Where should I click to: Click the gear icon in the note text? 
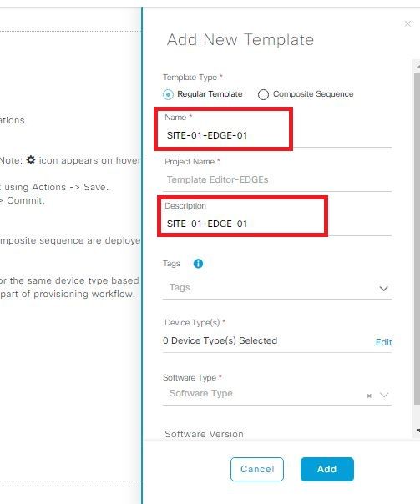click(31, 159)
